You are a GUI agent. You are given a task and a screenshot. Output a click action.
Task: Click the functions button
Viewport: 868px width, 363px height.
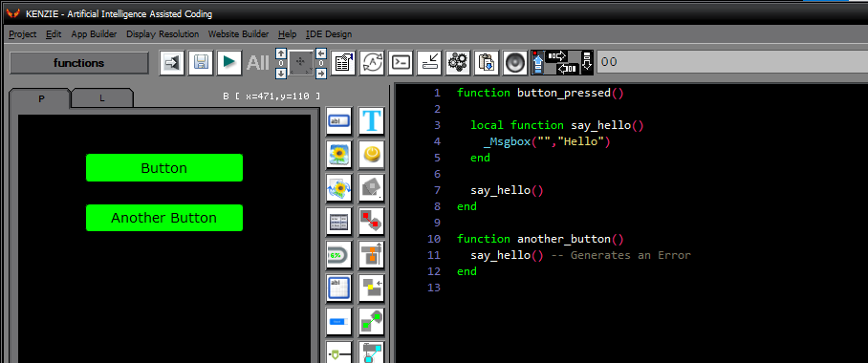point(79,63)
